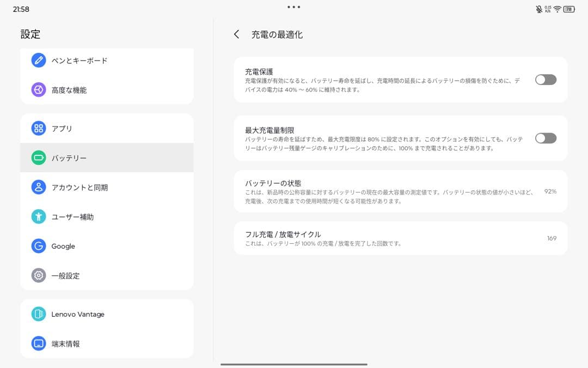Click the 高度な機能 icon

click(x=38, y=89)
